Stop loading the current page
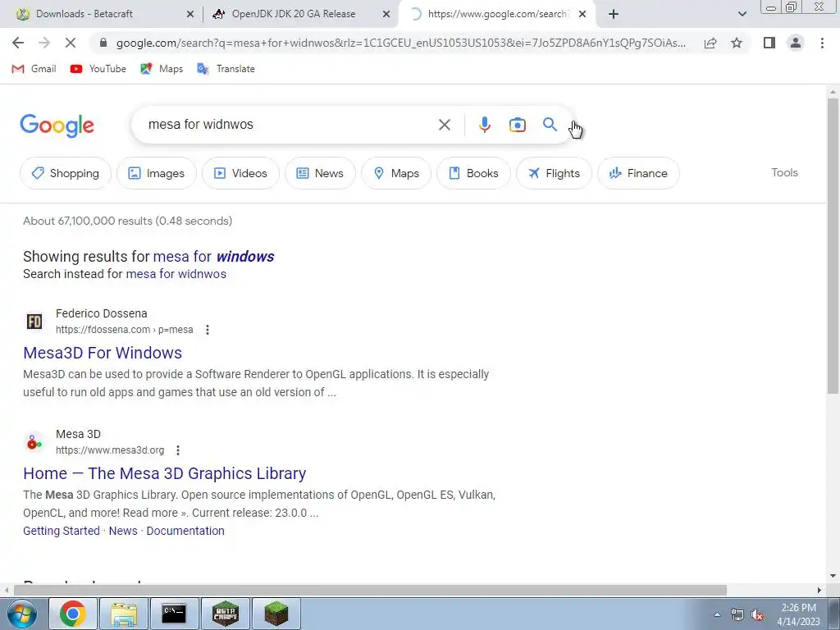 point(71,43)
